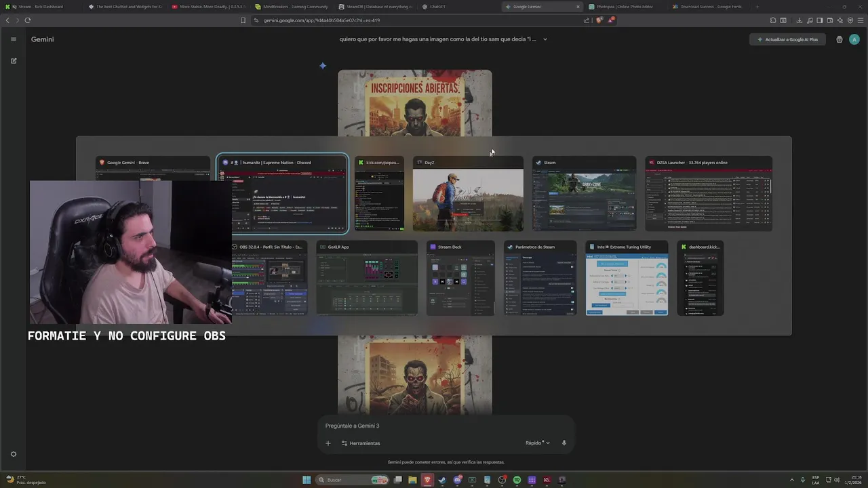Open Gemini settings gear icon
868x488 pixels.
13,454
